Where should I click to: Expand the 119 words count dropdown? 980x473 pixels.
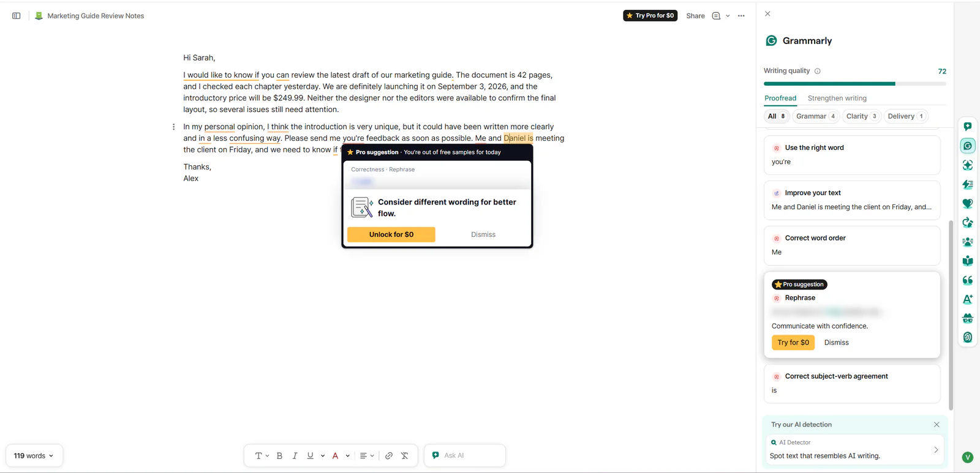point(34,456)
